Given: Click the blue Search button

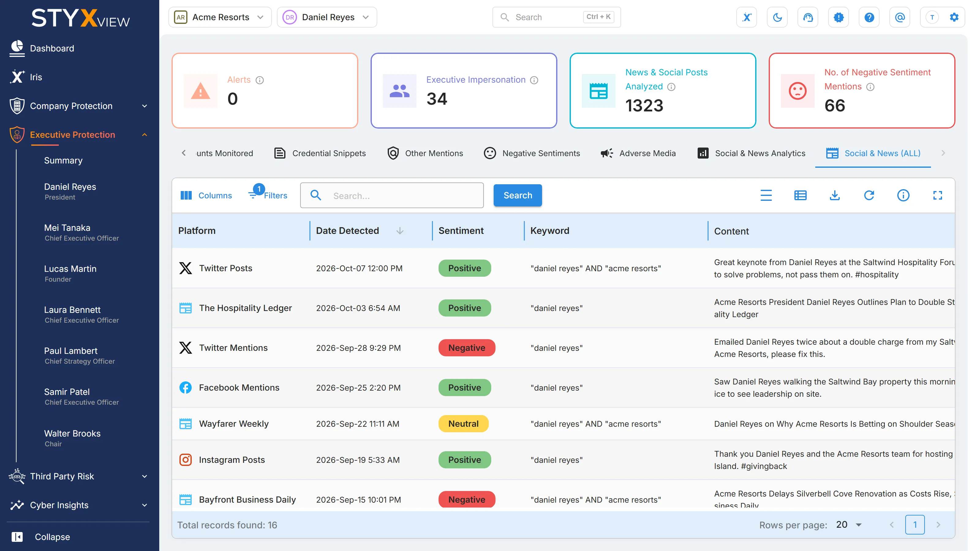Looking at the screenshot, I should point(517,195).
